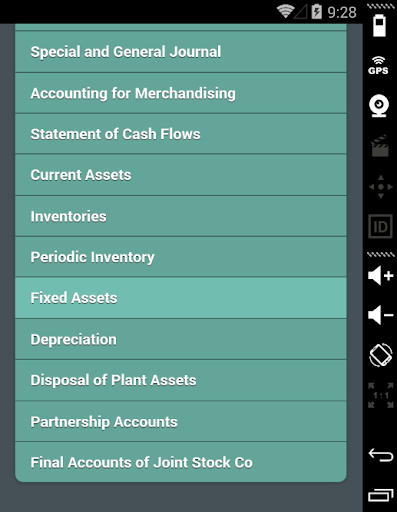Select the Accounting for Merchandising item
The width and height of the screenshot is (397, 512).
click(x=181, y=93)
